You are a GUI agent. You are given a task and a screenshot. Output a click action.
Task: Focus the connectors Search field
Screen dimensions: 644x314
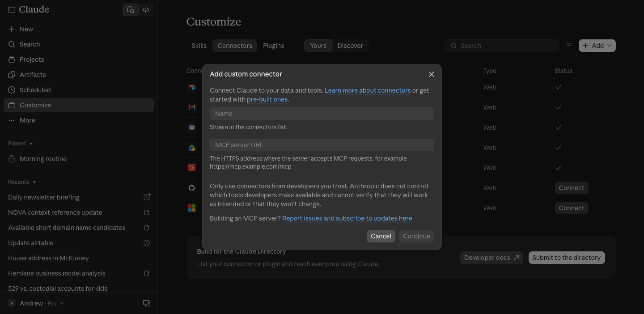point(502,46)
